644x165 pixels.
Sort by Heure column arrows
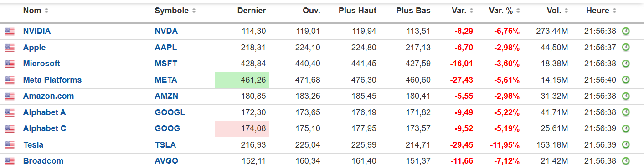[613, 11]
